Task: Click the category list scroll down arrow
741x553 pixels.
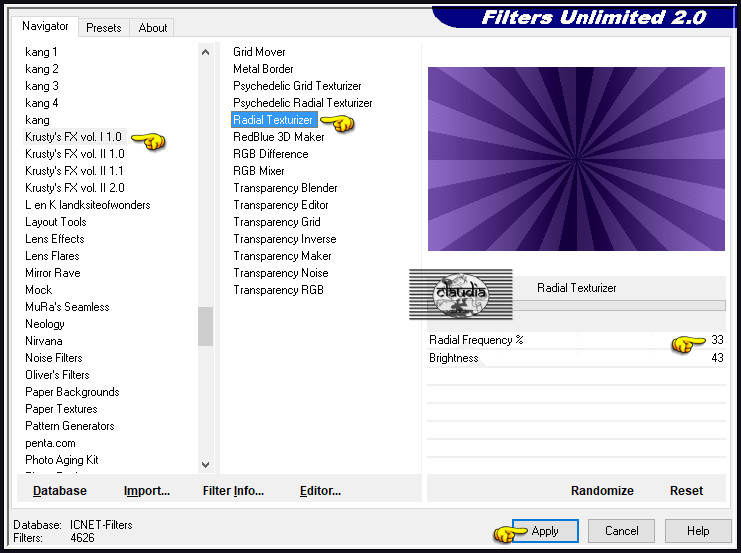Action: click(x=206, y=465)
